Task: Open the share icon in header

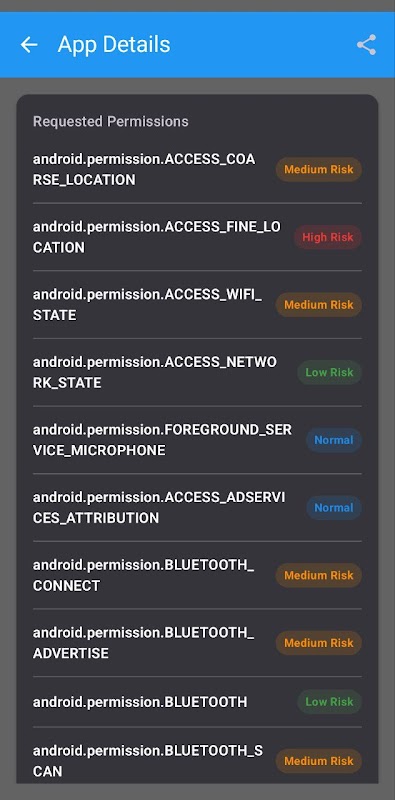Action: point(366,45)
